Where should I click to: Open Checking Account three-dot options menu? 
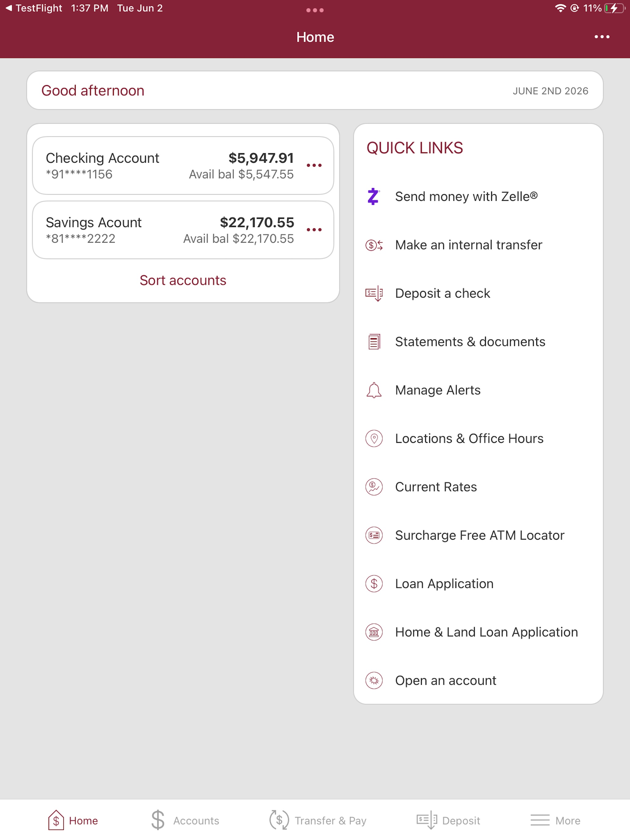coord(314,165)
